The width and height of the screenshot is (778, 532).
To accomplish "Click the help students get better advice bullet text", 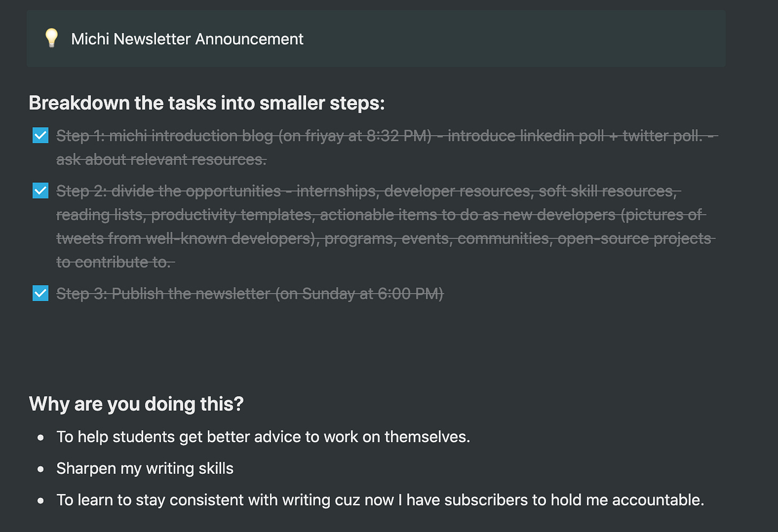I will [263, 437].
